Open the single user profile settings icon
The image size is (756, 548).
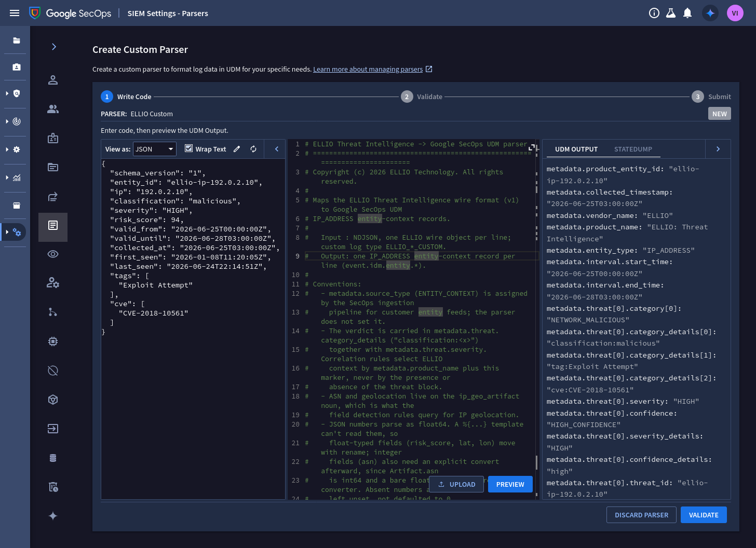coord(53,80)
